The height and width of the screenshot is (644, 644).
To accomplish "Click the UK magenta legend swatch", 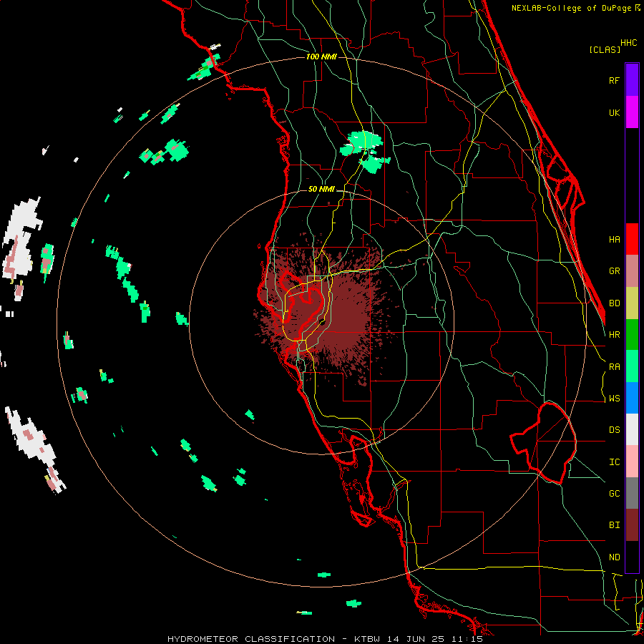I will click(x=632, y=112).
